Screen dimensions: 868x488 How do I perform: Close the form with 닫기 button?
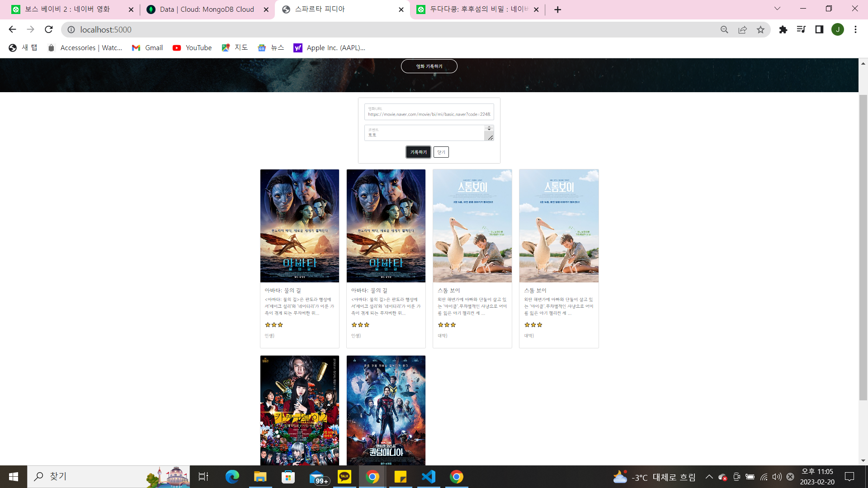[441, 152]
